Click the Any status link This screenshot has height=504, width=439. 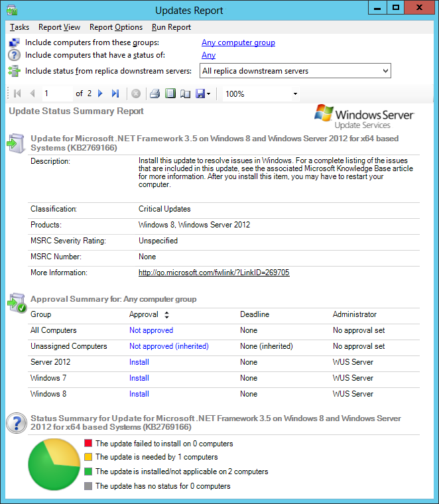pos(208,55)
